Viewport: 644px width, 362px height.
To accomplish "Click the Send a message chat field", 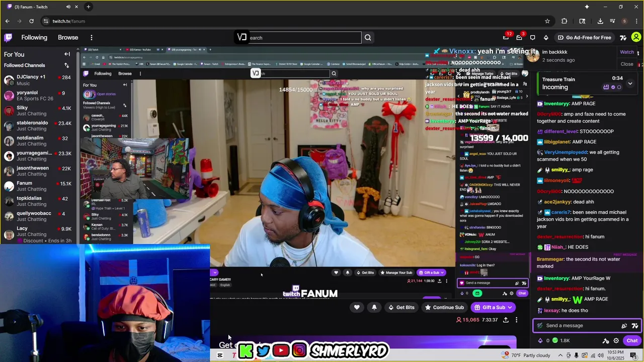I will (587, 325).
